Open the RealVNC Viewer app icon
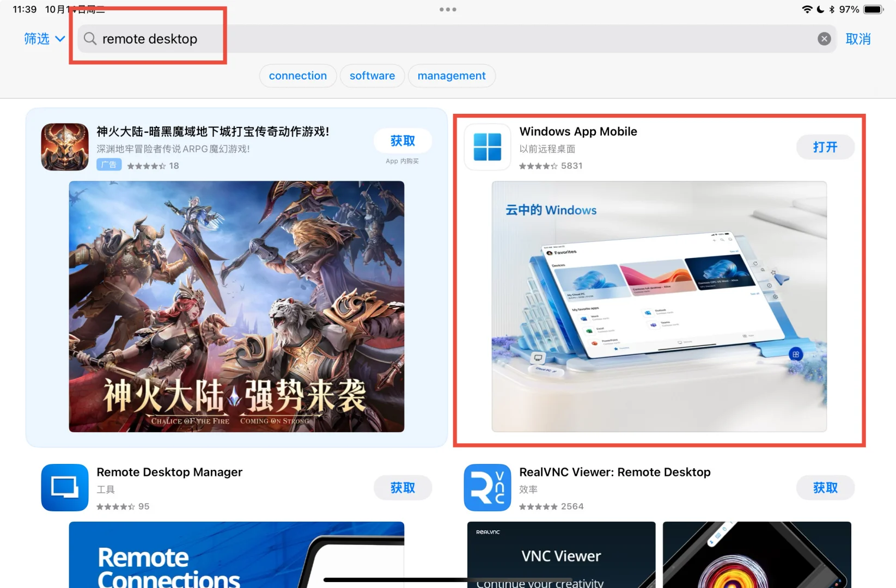Screen dimensions: 896x588 (x=487, y=487)
